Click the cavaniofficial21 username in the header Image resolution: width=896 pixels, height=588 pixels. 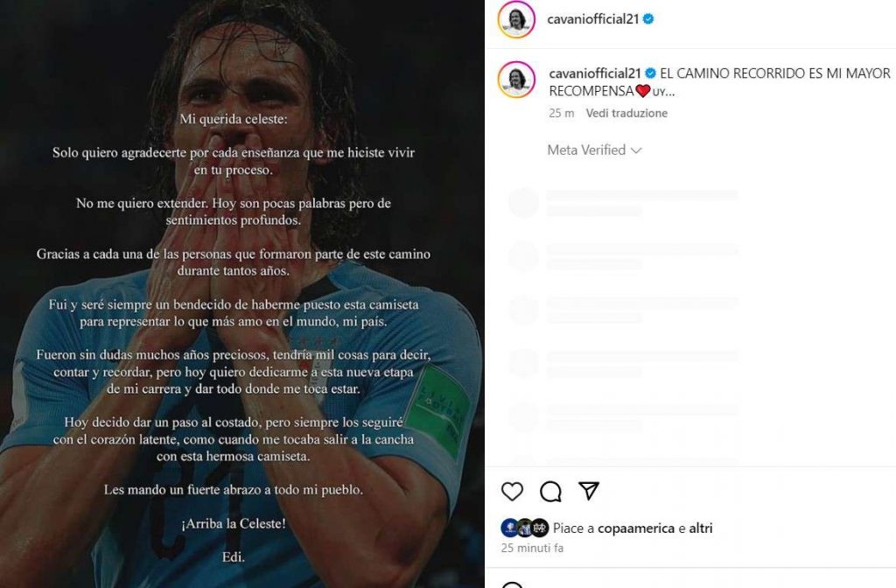coord(592,19)
